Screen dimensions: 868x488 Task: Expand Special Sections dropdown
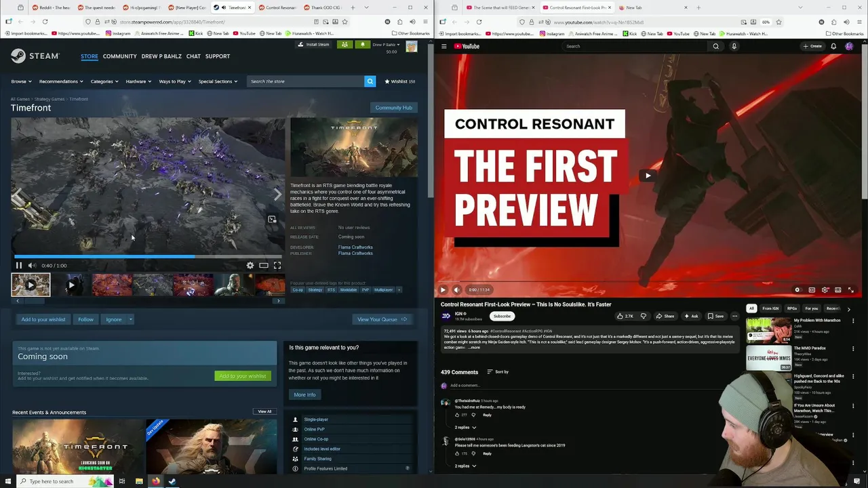click(218, 81)
